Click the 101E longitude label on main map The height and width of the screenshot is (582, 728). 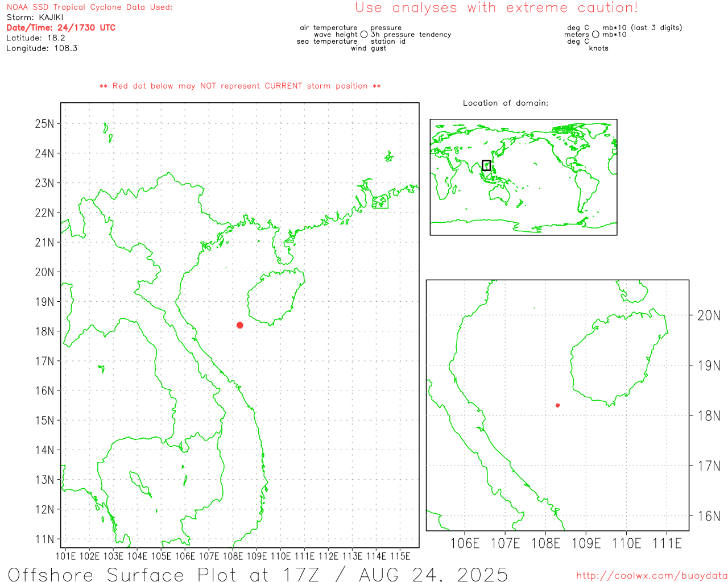pyautogui.click(x=66, y=556)
